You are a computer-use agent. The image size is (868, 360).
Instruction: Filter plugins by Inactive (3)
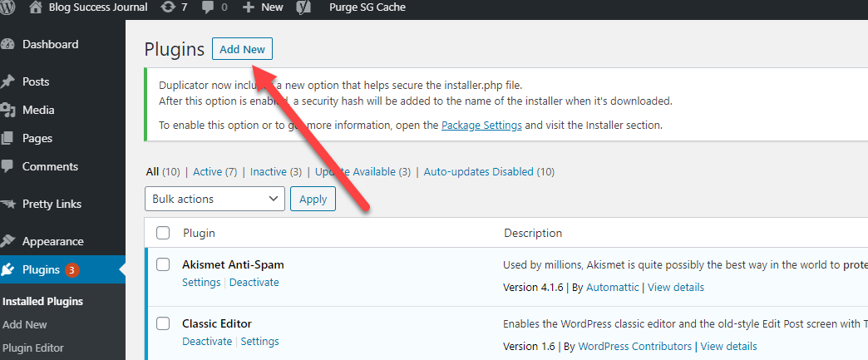click(x=276, y=172)
